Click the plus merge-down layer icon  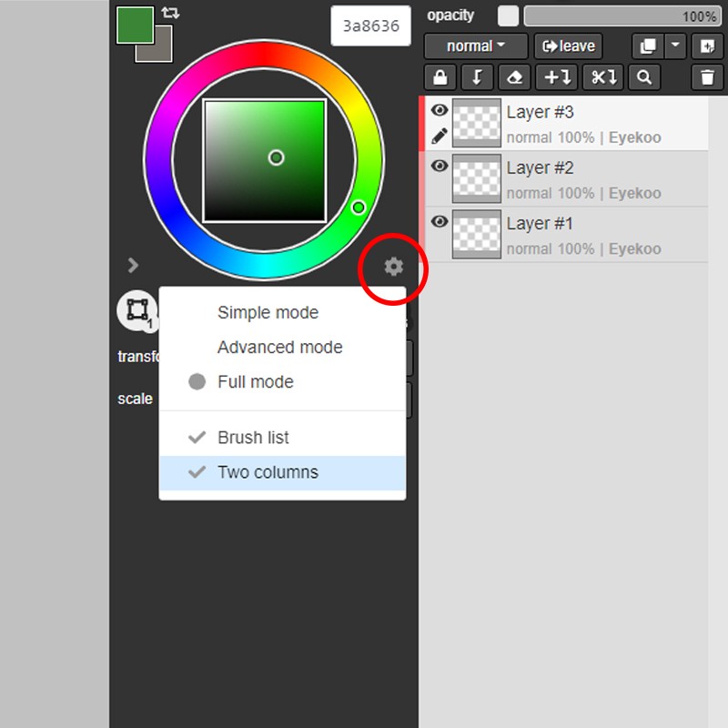pyautogui.click(x=557, y=77)
